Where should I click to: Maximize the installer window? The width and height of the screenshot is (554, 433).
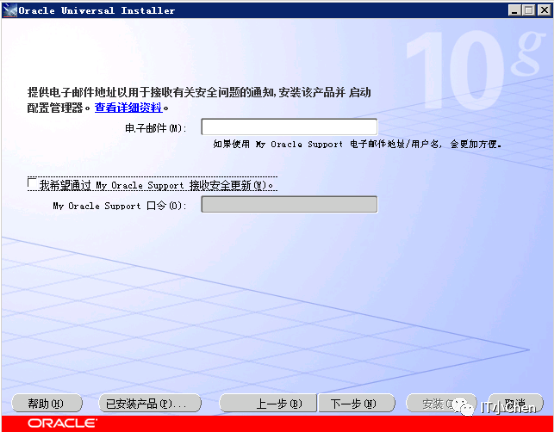(x=529, y=11)
